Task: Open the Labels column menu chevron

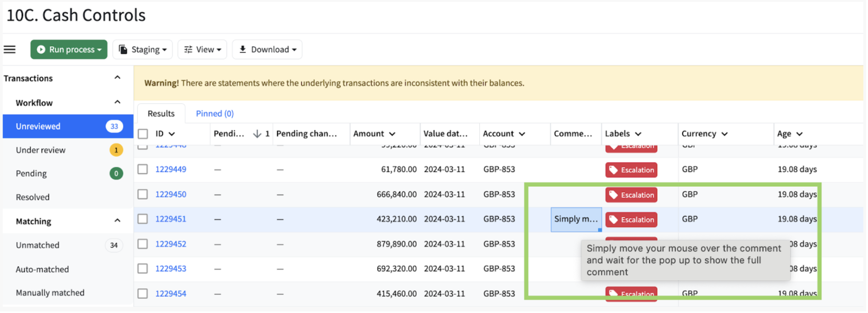Action: [x=638, y=134]
